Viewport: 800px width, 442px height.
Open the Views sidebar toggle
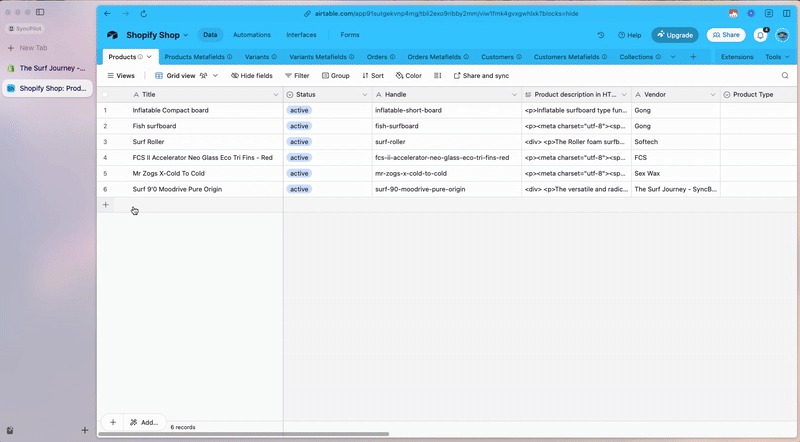point(121,76)
